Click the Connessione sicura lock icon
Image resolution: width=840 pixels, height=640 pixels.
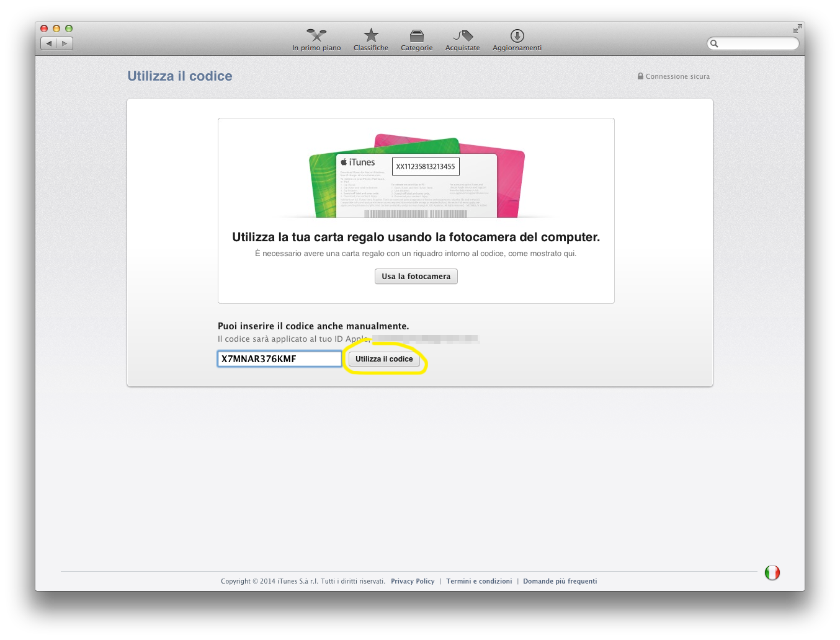click(640, 76)
